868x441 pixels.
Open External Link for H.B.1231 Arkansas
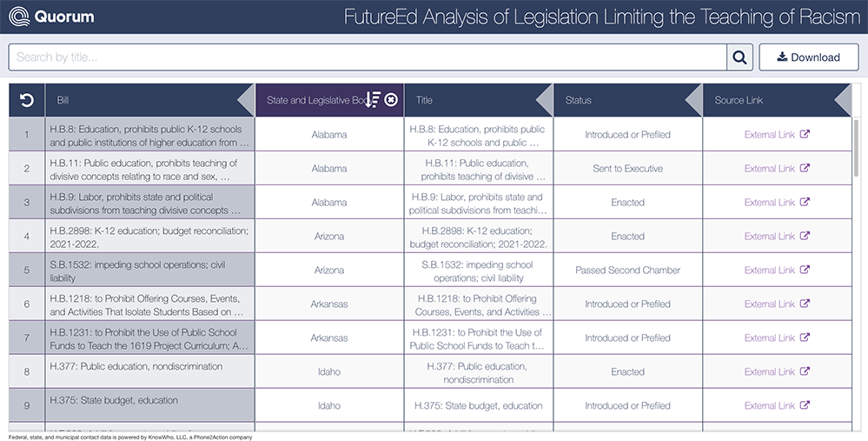pyautogui.click(x=770, y=337)
